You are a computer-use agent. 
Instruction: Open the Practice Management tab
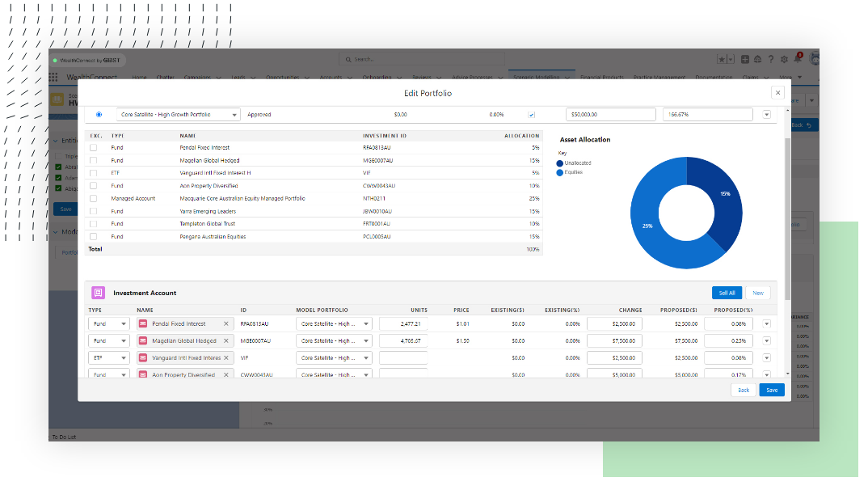pyautogui.click(x=659, y=77)
